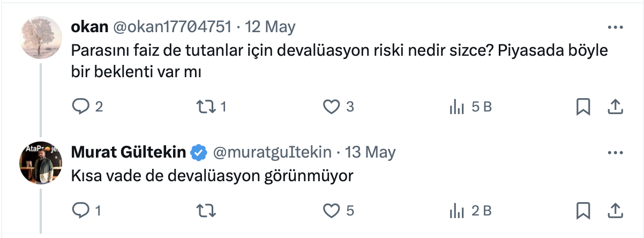This screenshot has height=238, width=644.
Task: Bookmark okan's tweet
Action: tap(582, 107)
